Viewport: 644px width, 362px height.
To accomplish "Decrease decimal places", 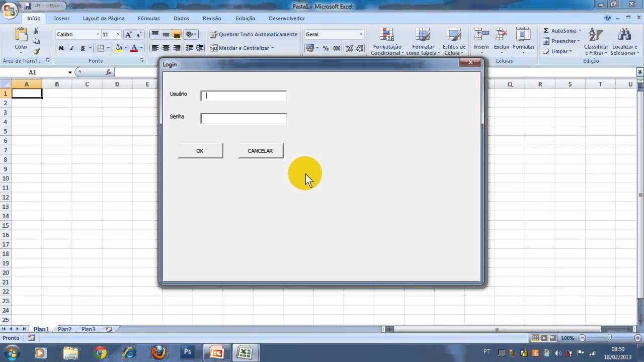I will tap(360, 48).
